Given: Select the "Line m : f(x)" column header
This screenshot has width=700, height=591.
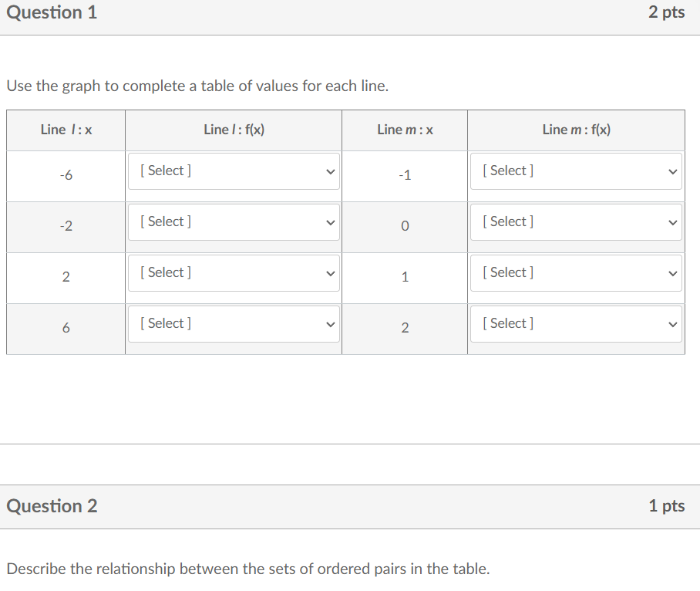Looking at the screenshot, I should [x=576, y=130].
